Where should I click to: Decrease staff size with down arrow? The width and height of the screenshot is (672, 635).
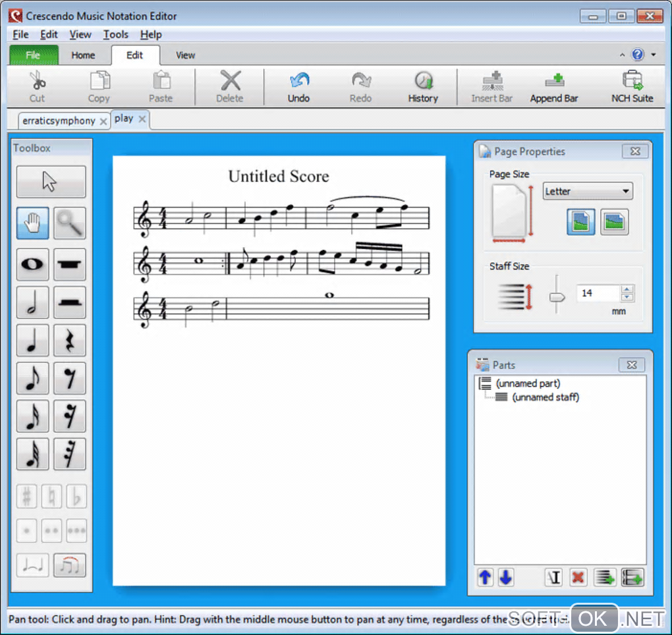pyautogui.click(x=627, y=297)
